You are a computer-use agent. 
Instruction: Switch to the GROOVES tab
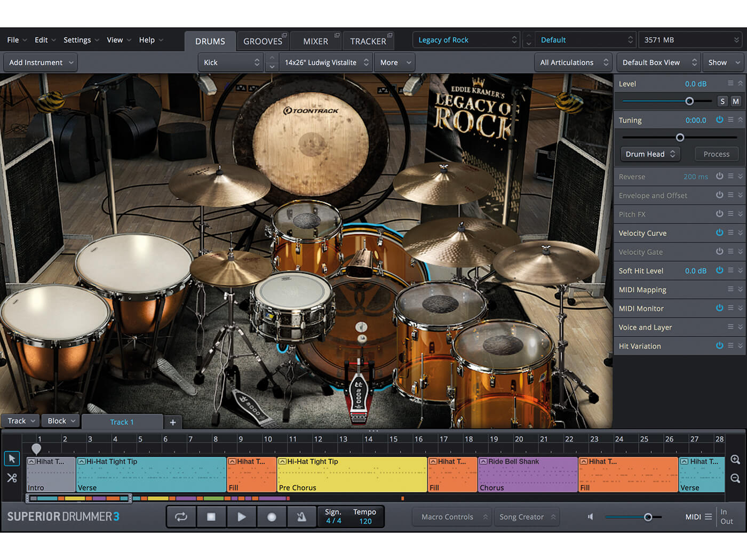click(x=263, y=41)
